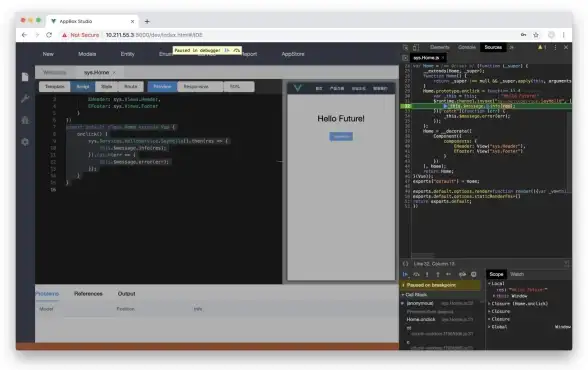The height and width of the screenshot is (370, 588).
Task: Click the browser address bar URL
Action: 154,35
